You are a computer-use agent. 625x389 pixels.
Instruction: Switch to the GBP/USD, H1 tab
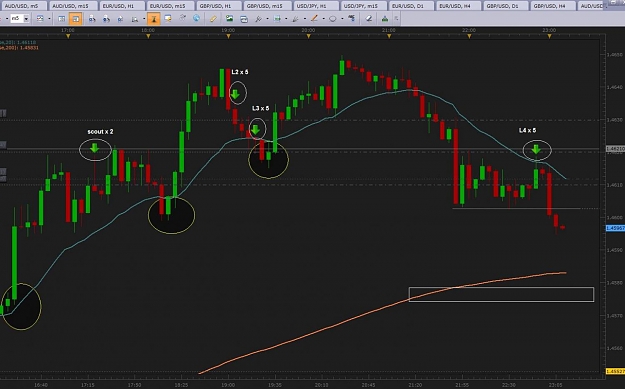pyautogui.click(x=219, y=6)
